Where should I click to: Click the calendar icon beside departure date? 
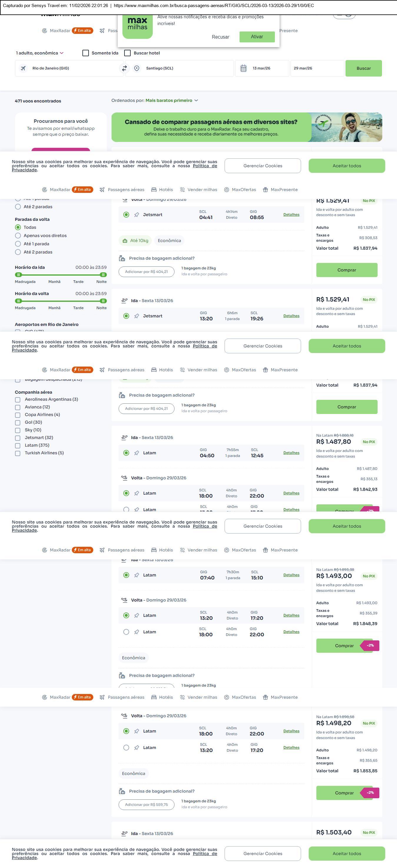(243, 68)
